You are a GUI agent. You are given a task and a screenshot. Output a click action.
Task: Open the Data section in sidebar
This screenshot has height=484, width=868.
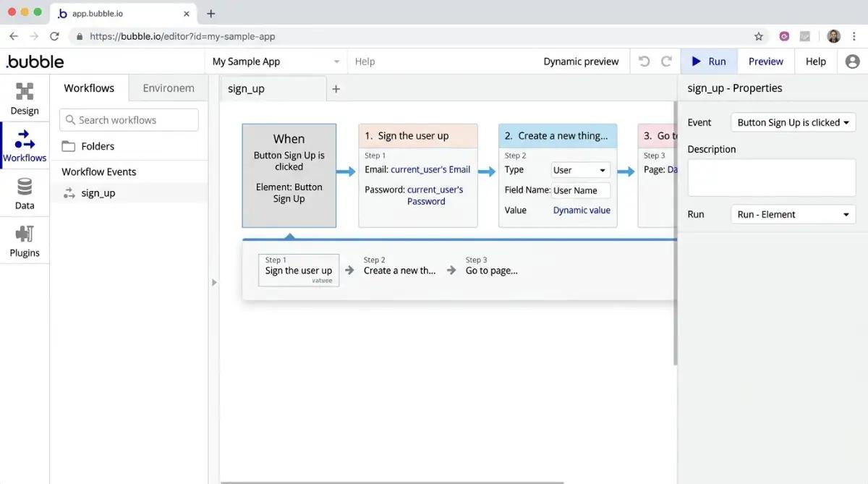(x=25, y=192)
